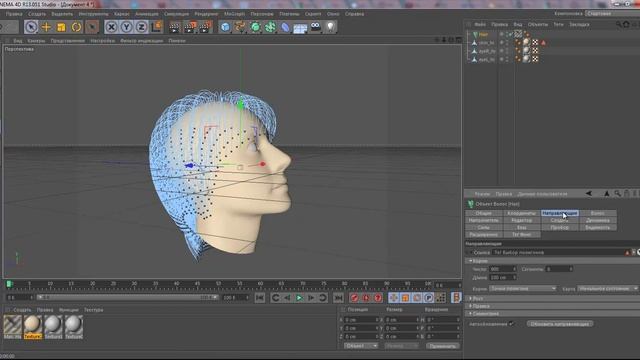Open the render settings clapperboard icon

pos(205,27)
